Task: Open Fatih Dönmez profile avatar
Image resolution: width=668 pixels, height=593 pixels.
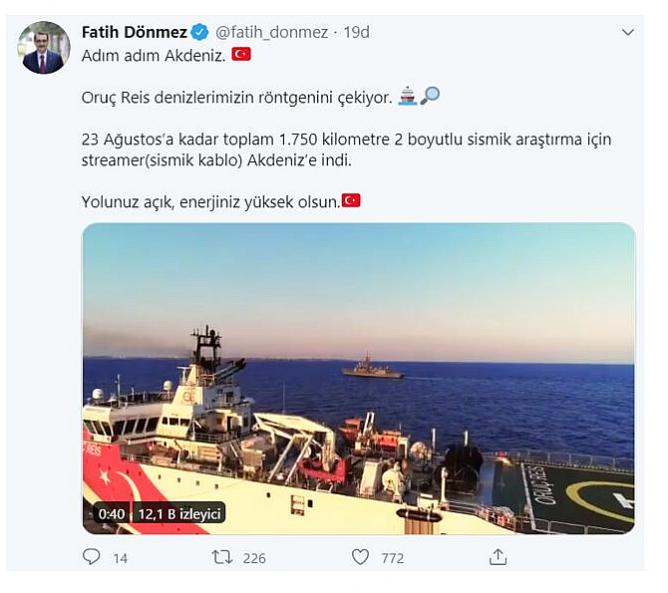Action: (x=43, y=47)
